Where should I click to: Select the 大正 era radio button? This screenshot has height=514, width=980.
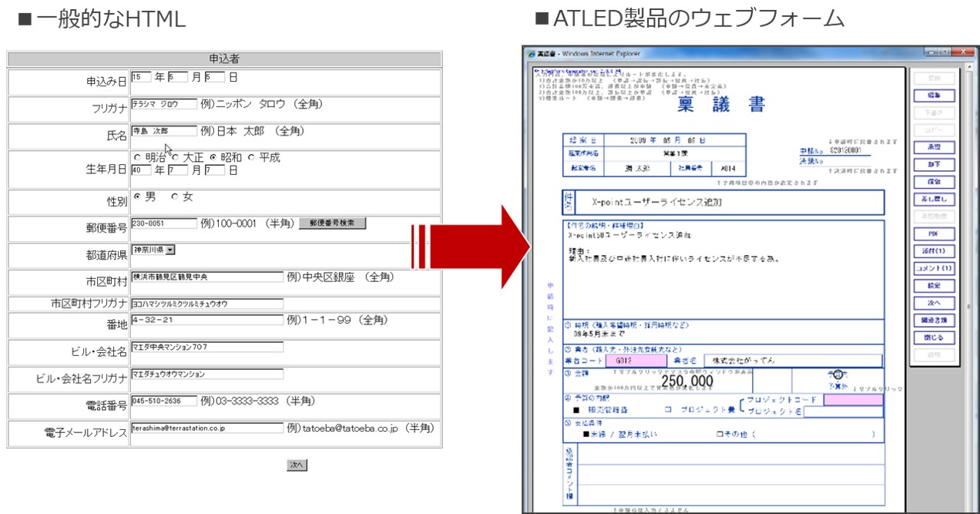(x=175, y=158)
